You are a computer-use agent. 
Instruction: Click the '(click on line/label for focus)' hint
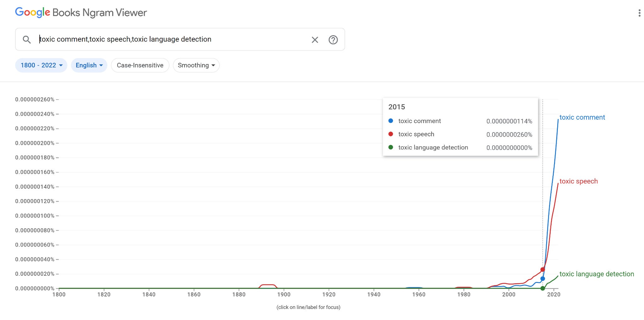tap(308, 307)
